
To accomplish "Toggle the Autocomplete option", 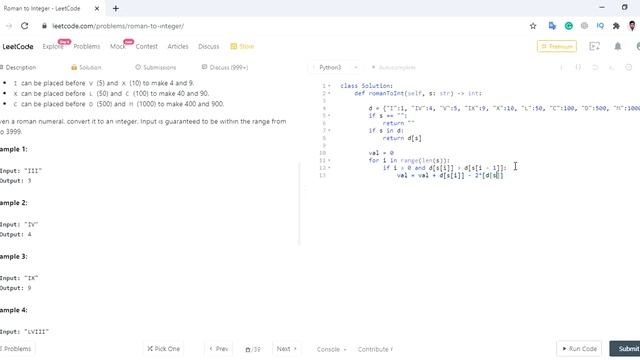I will pyautogui.click(x=393, y=67).
